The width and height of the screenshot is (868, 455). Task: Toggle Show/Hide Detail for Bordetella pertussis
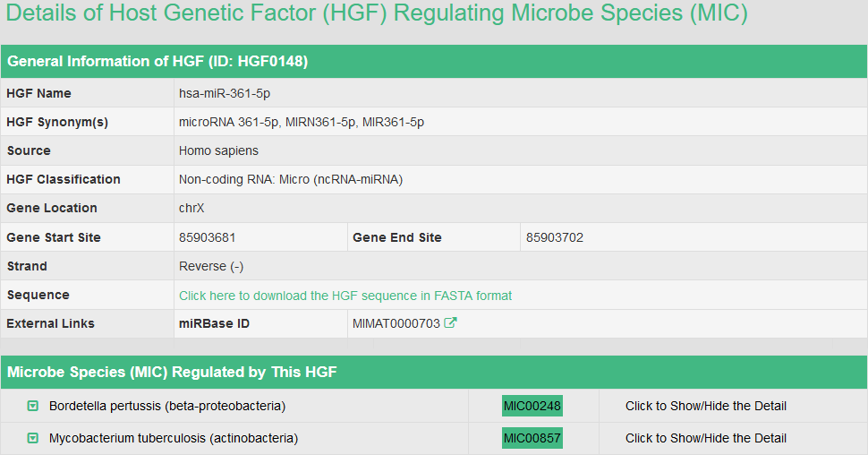[706, 406]
